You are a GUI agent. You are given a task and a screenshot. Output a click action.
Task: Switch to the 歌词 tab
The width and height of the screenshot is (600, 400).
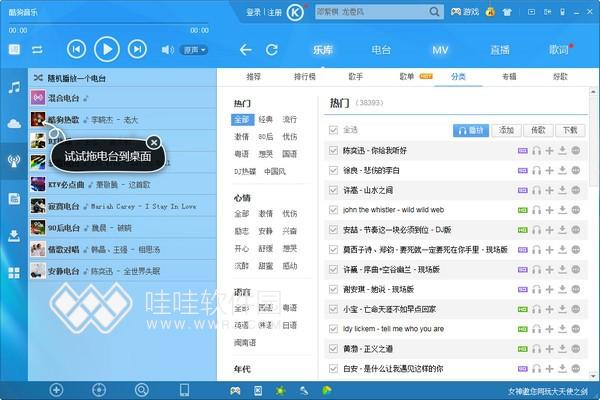click(x=559, y=50)
